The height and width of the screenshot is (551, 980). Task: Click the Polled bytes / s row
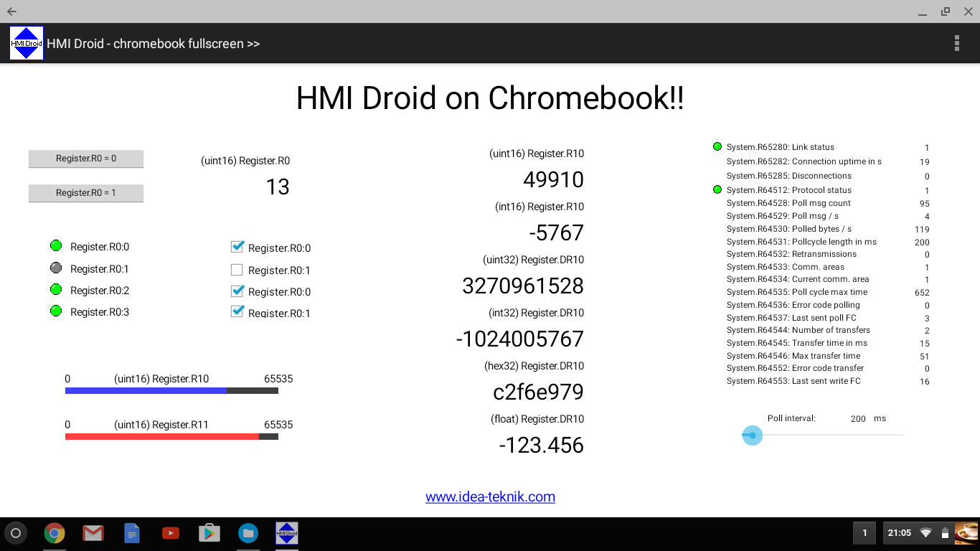click(828, 229)
